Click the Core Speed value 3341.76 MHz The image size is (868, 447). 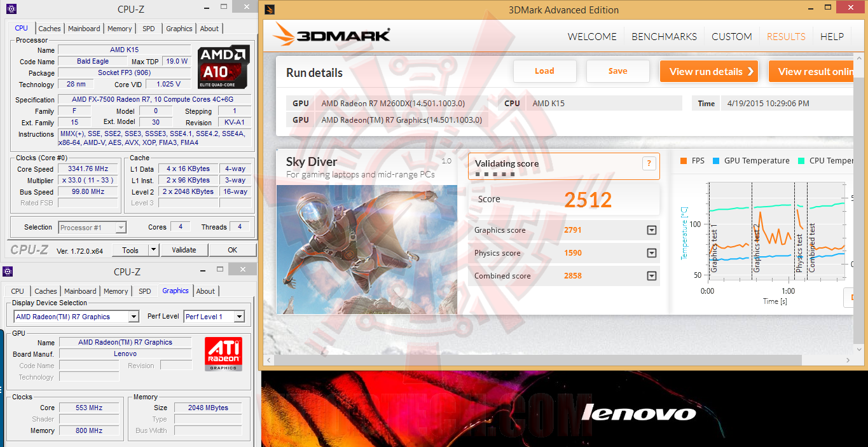[88, 169]
